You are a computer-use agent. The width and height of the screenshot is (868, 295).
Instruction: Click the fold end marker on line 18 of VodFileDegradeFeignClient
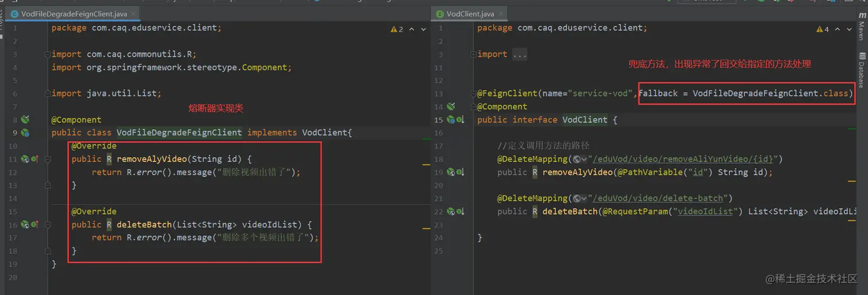click(x=48, y=251)
